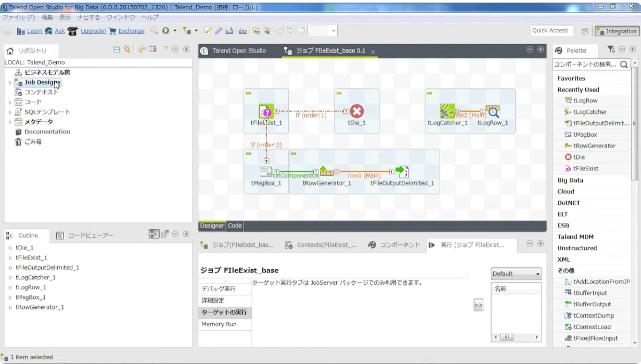Expand tDie_1 in the Outline

click(x=10, y=248)
